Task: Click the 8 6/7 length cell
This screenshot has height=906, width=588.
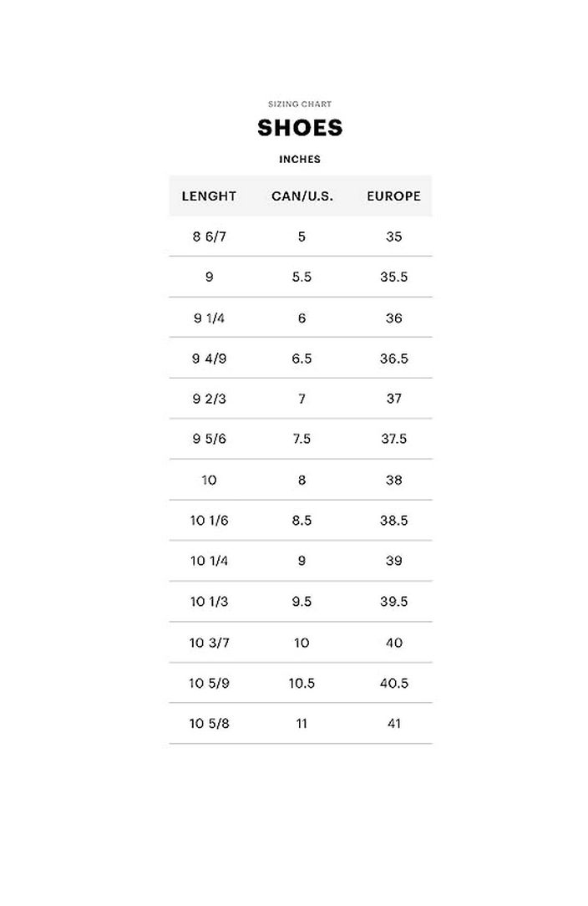Action: 209,237
